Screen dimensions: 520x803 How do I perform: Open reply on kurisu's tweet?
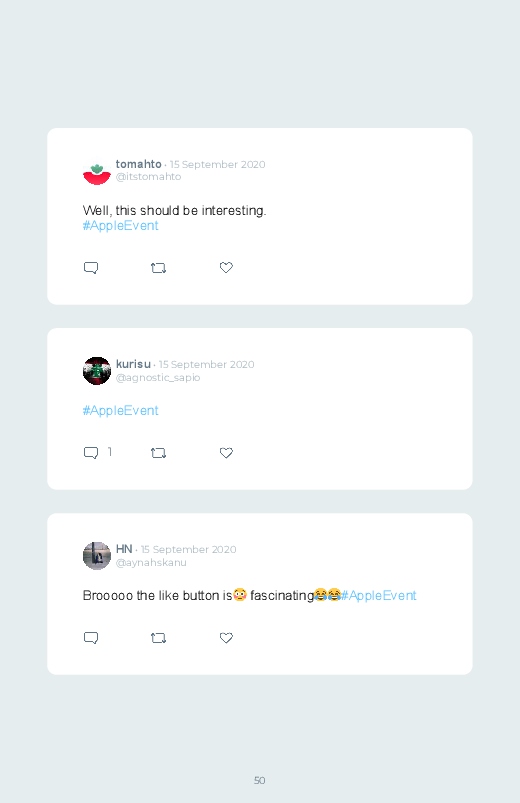91,453
